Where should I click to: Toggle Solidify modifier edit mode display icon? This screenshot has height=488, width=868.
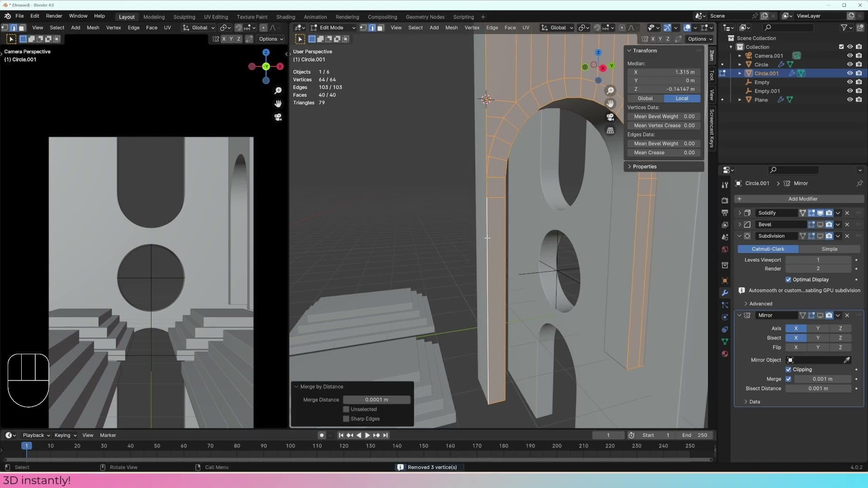click(x=811, y=213)
